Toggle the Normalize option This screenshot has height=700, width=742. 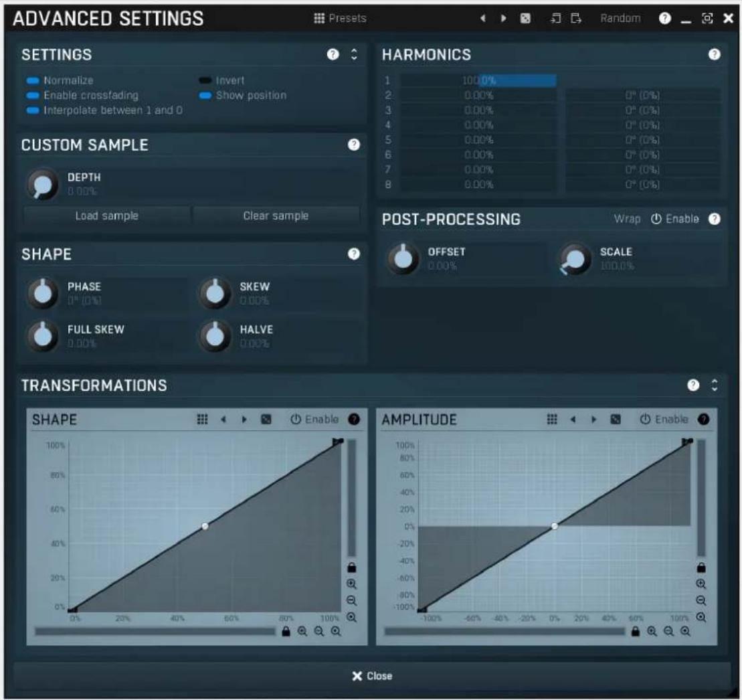60,80
